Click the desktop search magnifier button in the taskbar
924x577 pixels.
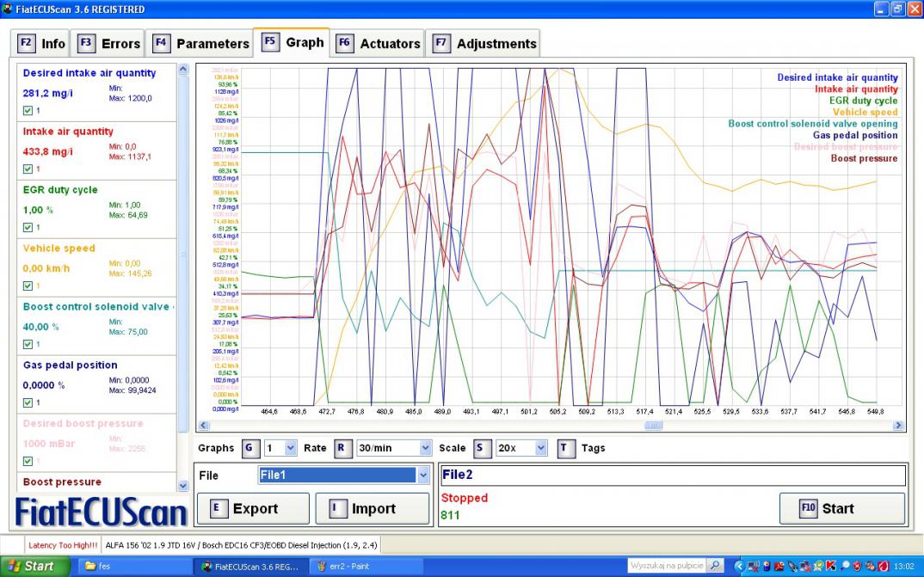pyautogui.click(x=715, y=566)
